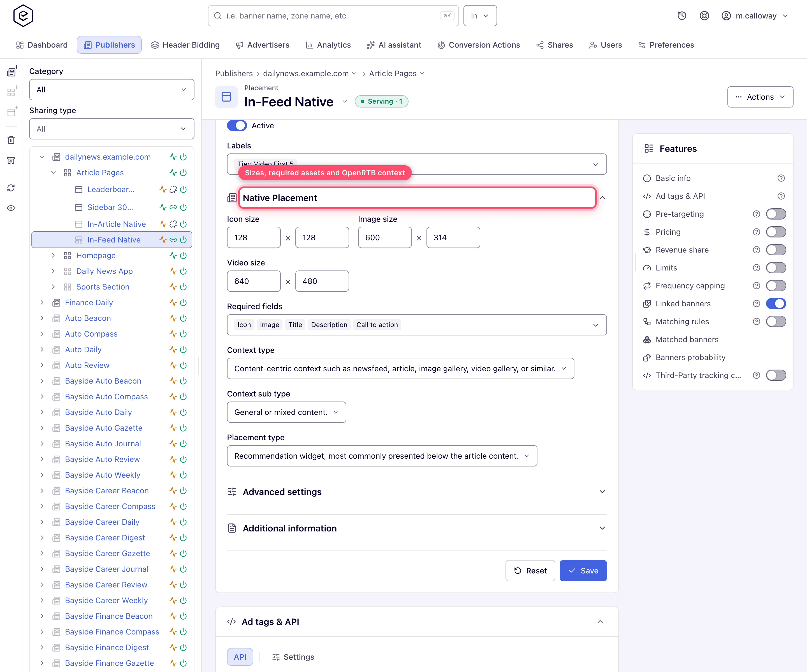Open the Context sub type dropdown
Image resolution: width=807 pixels, height=672 pixels.
[286, 412]
